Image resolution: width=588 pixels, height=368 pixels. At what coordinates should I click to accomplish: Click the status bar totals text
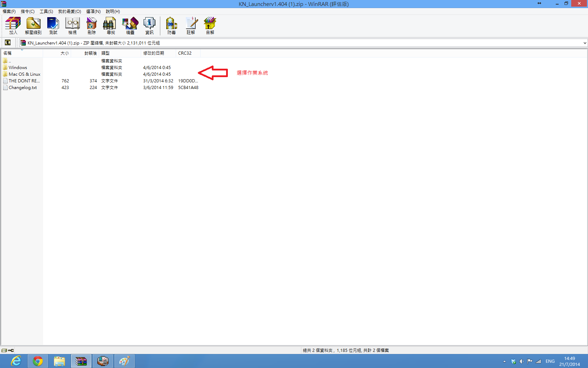(x=346, y=350)
